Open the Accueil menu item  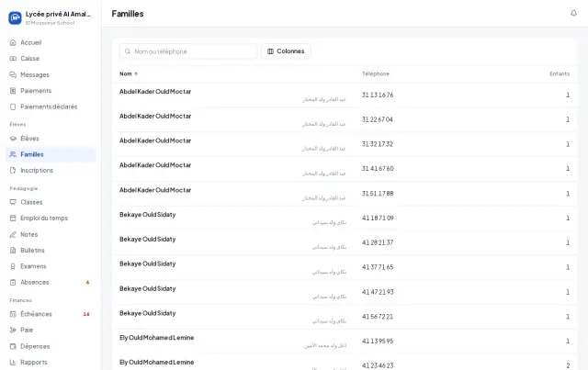point(51,42)
